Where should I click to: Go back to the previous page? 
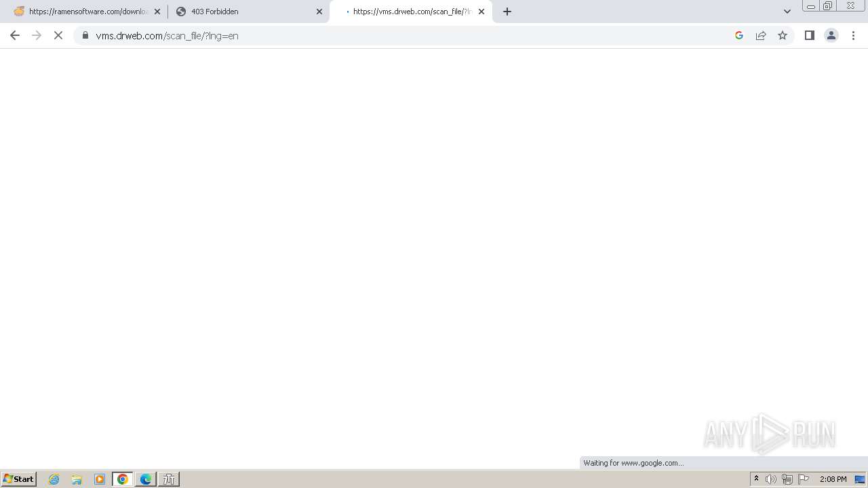(x=15, y=35)
